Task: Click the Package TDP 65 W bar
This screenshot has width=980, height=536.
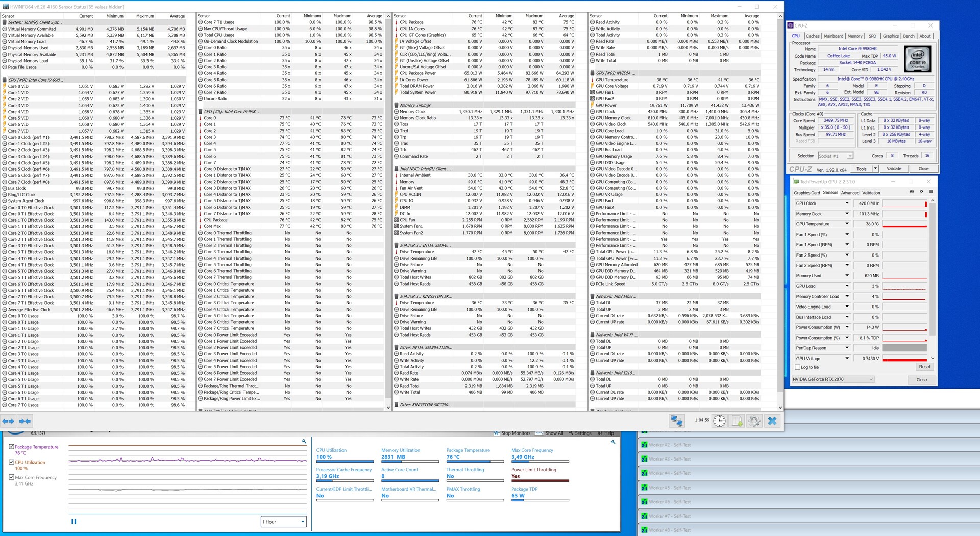Action: tap(540, 500)
